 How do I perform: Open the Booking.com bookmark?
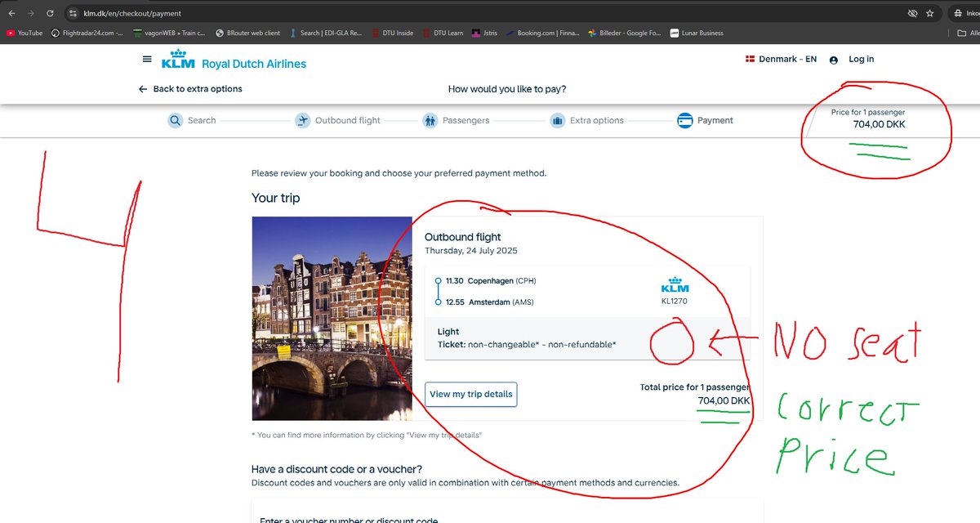pyautogui.click(x=543, y=34)
